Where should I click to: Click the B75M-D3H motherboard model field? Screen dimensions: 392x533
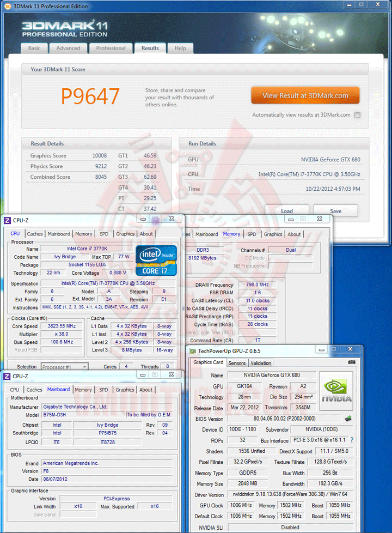83,415
